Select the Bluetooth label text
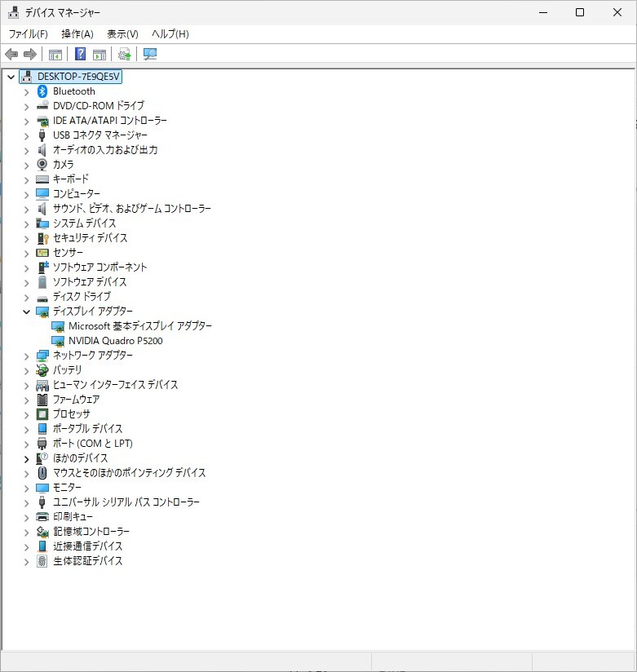The height and width of the screenshot is (672, 637). pos(74,91)
